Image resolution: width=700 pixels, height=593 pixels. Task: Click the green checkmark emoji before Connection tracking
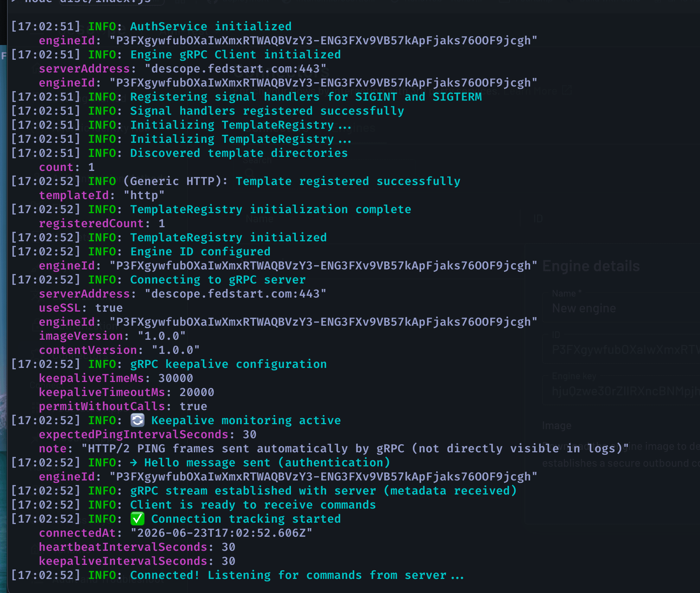(137, 519)
